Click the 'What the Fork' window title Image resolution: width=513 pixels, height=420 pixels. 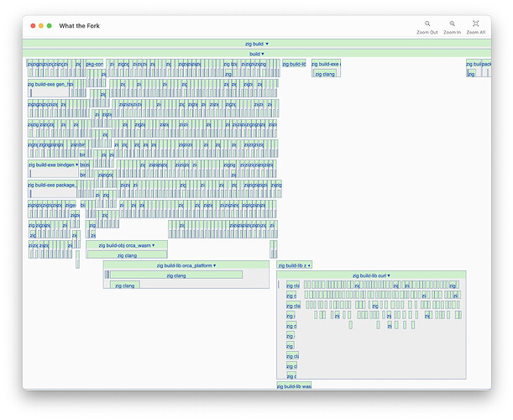click(79, 26)
